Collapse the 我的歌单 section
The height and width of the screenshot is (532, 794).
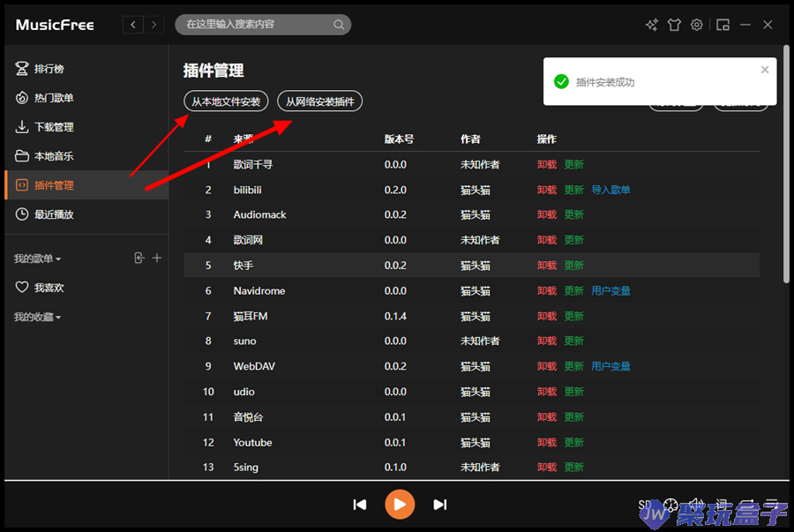(37, 259)
